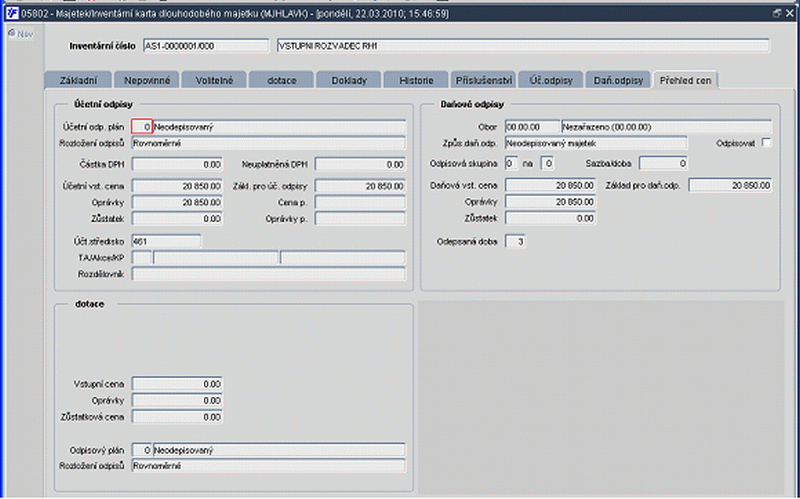Click the Zůstatek field in Daňové odpisy
The width and height of the screenshot is (800, 499).
tap(550, 218)
